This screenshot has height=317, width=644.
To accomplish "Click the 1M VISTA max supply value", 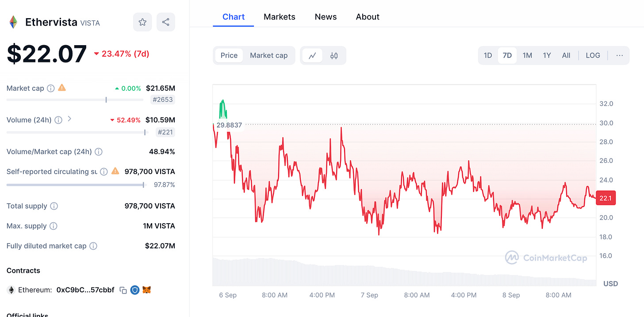I will click(159, 226).
